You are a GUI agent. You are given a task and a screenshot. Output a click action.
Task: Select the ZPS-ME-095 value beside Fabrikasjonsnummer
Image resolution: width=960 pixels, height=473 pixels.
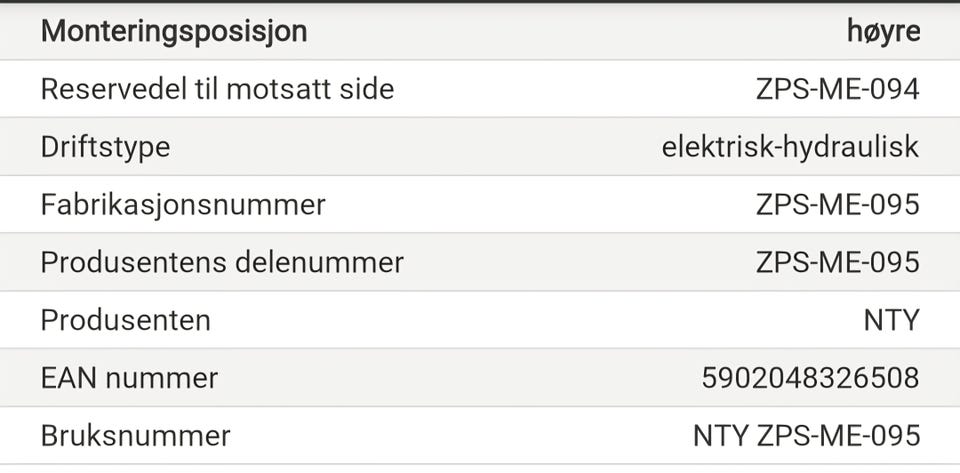point(837,205)
